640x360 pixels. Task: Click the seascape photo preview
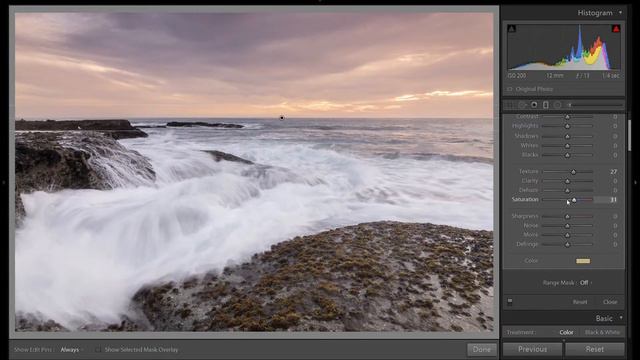tap(254, 171)
